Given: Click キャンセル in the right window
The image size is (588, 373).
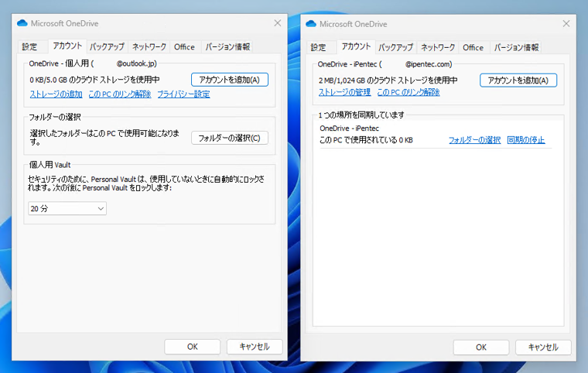Looking at the screenshot, I should click(543, 347).
